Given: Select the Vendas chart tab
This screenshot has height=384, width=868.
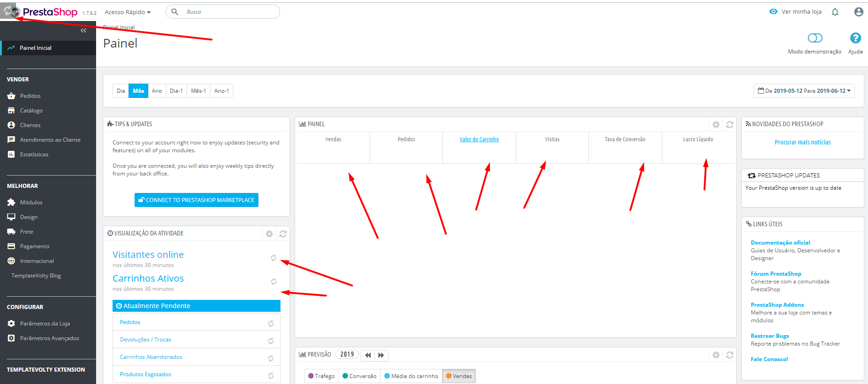Looking at the screenshot, I should tap(333, 147).
